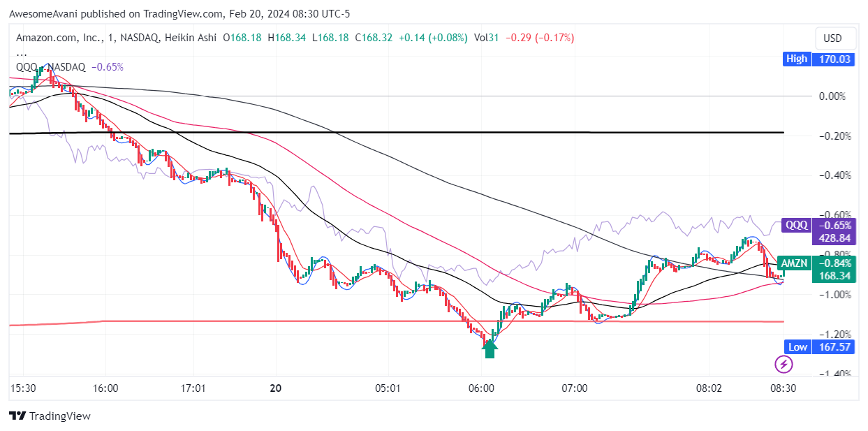
Task: Click the Low 167.57 price label
Action: [818, 346]
